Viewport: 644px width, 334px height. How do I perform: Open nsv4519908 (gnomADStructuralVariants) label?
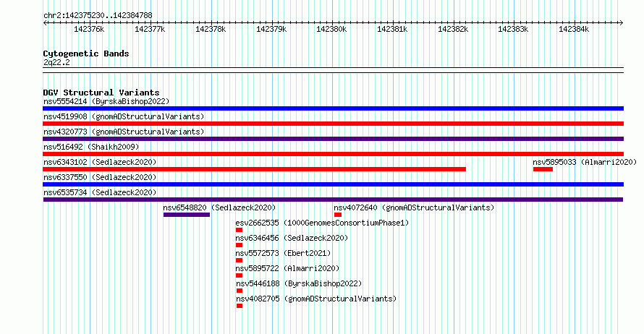124,116
